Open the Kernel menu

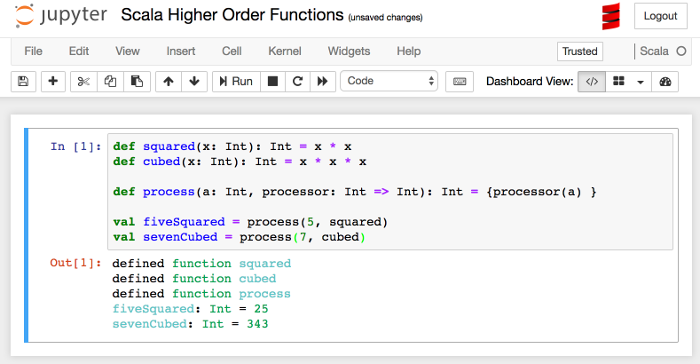(x=285, y=51)
